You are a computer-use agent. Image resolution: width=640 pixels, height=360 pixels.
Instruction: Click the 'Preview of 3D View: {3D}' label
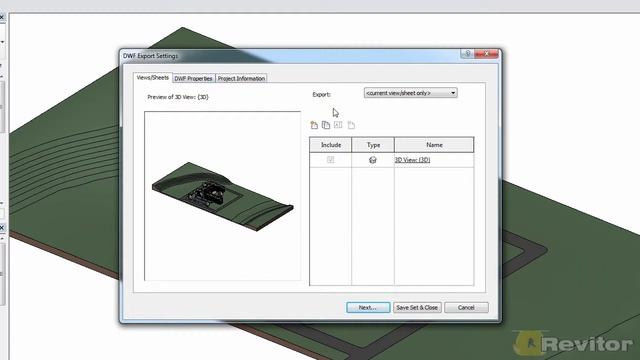[178, 97]
